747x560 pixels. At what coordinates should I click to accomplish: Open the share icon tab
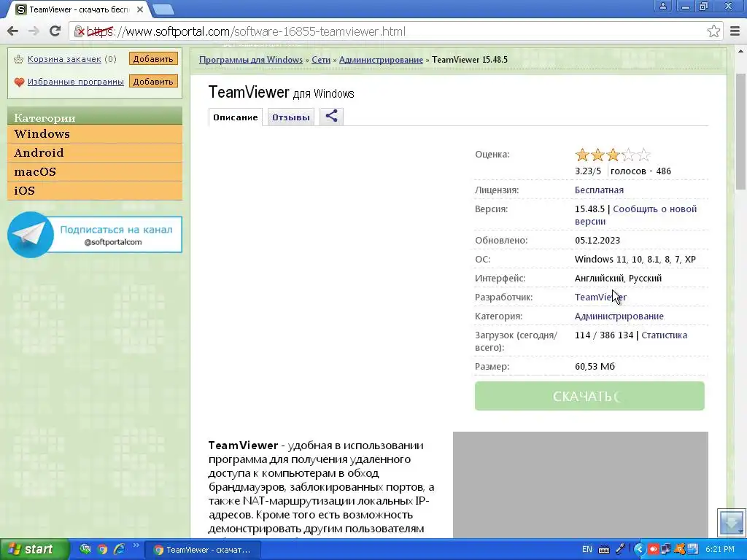click(332, 116)
